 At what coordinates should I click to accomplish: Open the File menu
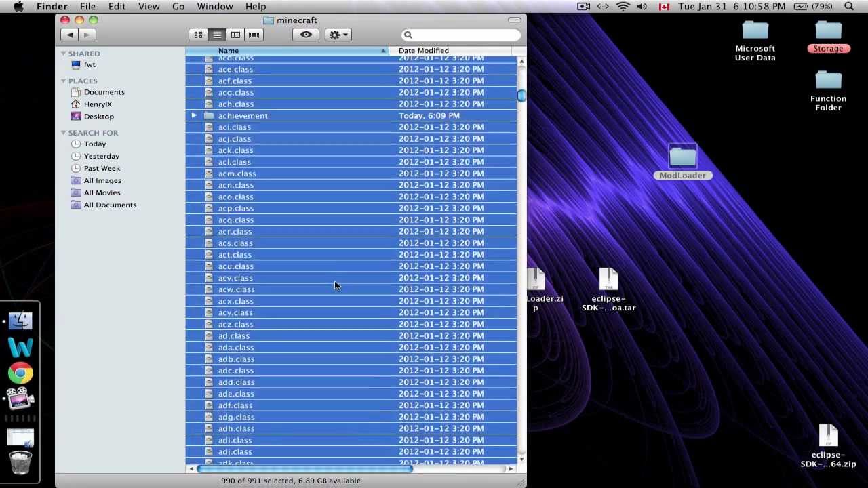87,6
